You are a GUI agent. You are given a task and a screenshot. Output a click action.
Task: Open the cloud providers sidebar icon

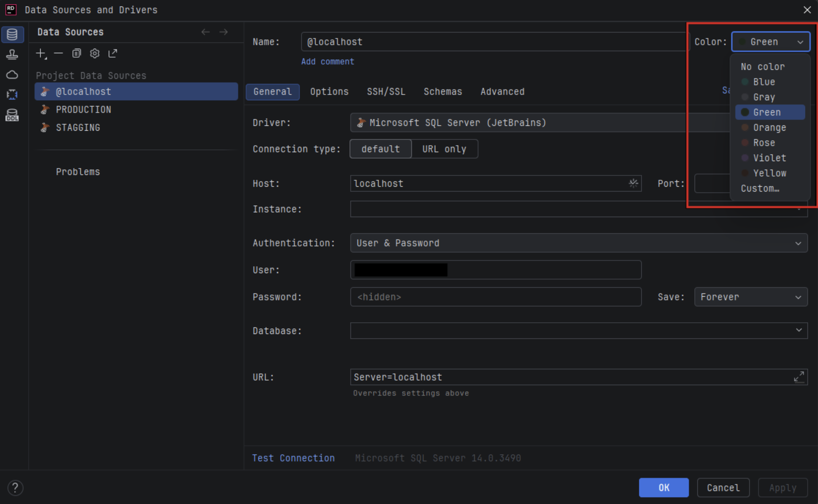click(12, 75)
